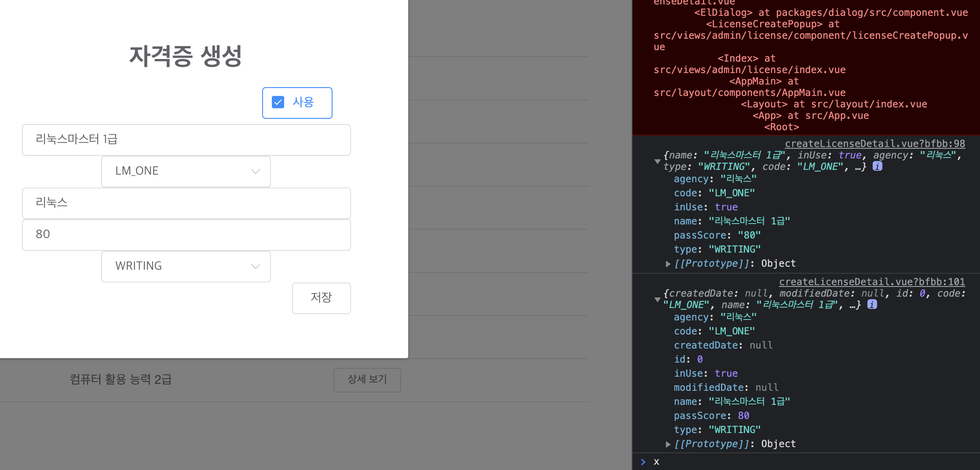Click the console prompt chevron icon
This screenshot has width=980, height=470.
click(x=643, y=462)
